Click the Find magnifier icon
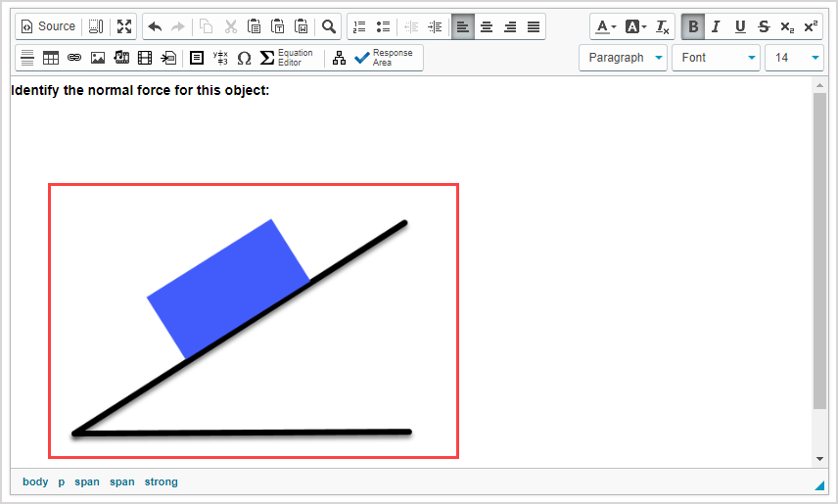The height and width of the screenshot is (504, 838). [x=329, y=26]
